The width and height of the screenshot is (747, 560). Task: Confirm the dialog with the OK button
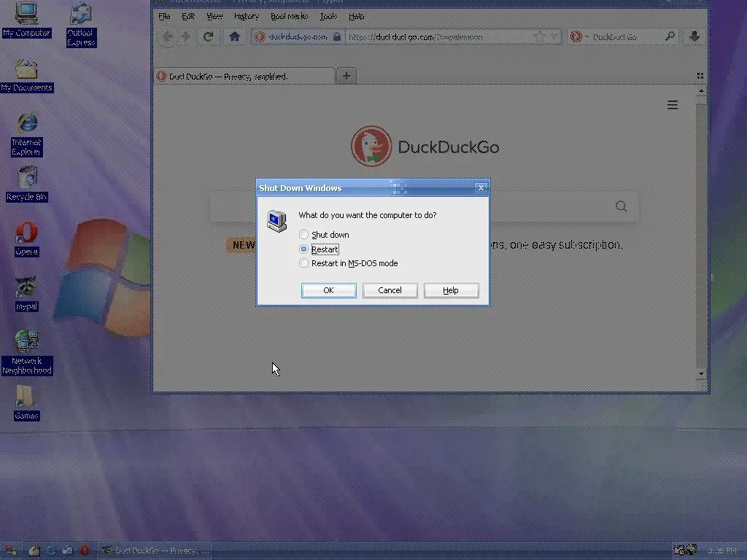pyautogui.click(x=329, y=290)
